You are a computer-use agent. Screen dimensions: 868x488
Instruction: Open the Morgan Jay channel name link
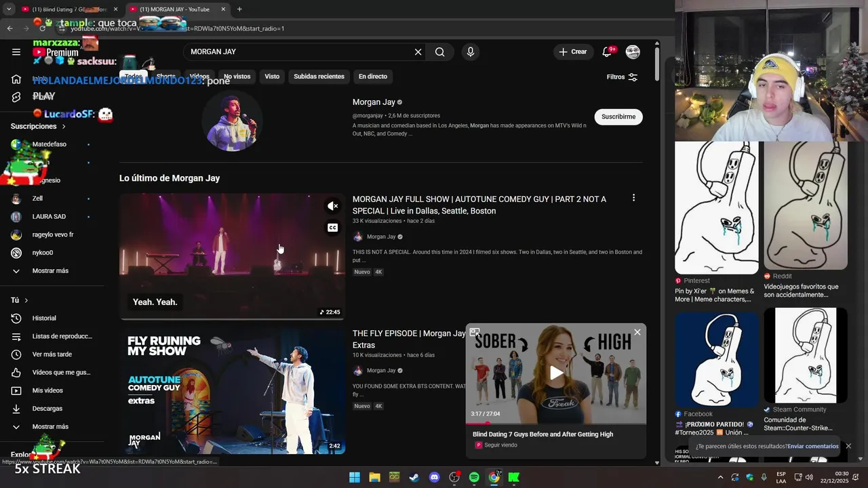[374, 102]
